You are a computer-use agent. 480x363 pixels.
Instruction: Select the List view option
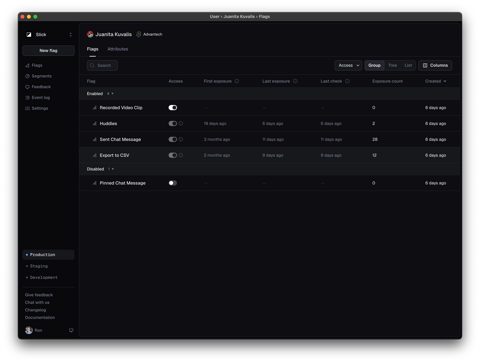[408, 66]
